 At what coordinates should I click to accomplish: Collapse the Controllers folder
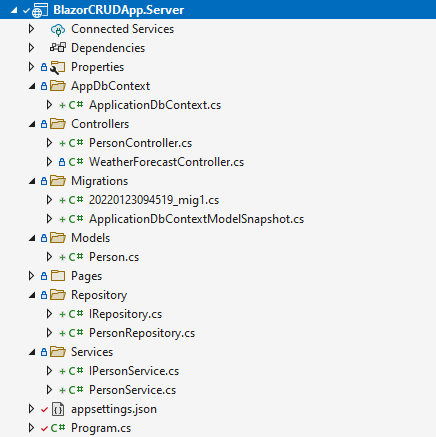pyautogui.click(x=32, y=124)
